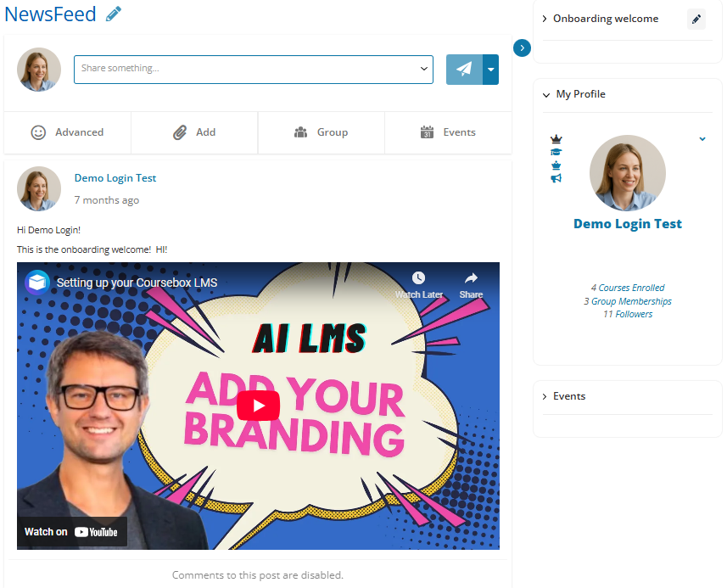The width and height of the screenshot is (727, 588).
Task: Click the crown badge icon in profile
Action: point(556,139)
